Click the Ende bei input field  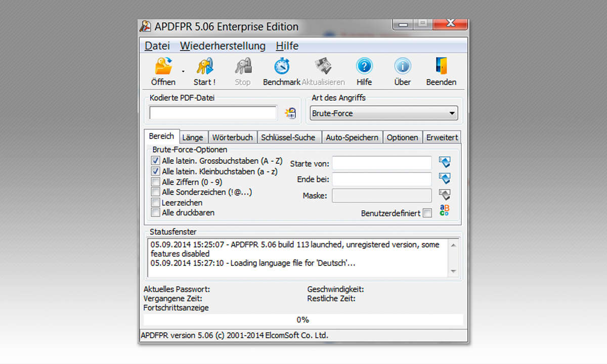[382, 179]
